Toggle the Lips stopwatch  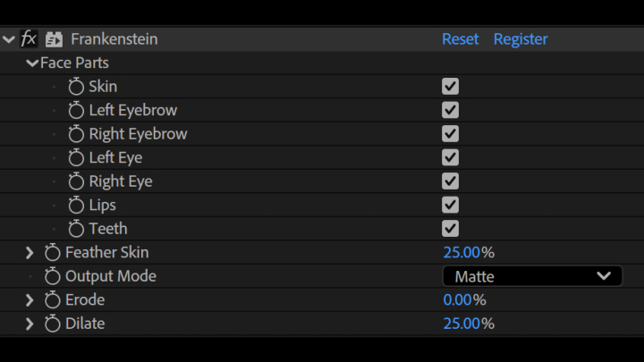[76, 206]
